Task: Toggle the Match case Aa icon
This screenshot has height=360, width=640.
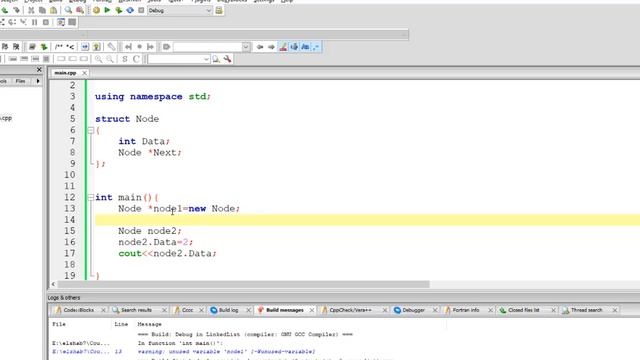Action: pyautogui.click(x=305, y=47)
